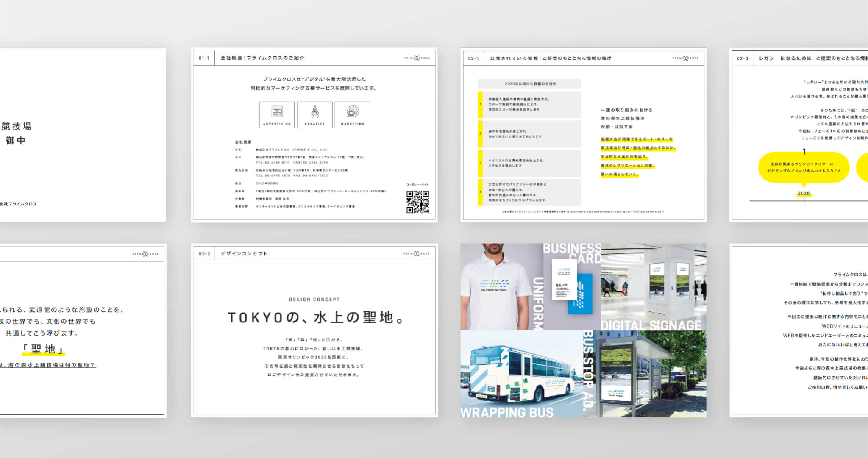
Task: Click direction item number 4 on slide 02-1
Action: (529, 192)
